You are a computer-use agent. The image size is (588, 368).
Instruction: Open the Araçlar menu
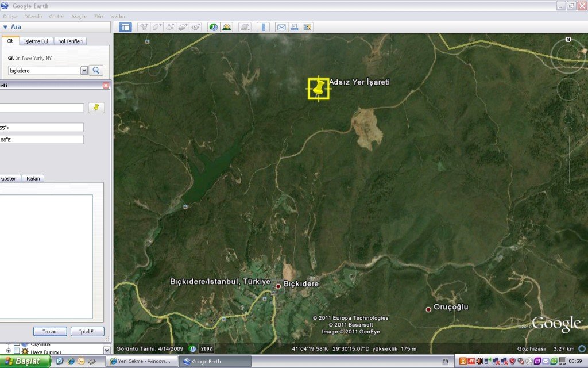coord(79,17)
